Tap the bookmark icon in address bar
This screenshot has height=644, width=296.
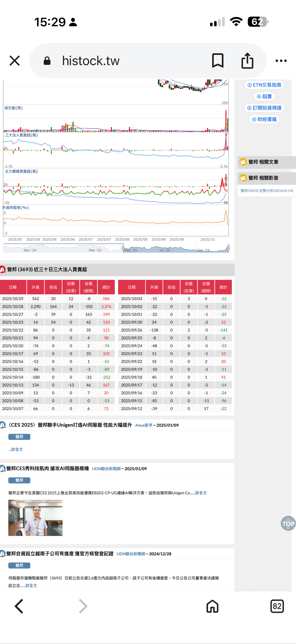[x=218, y=61]
